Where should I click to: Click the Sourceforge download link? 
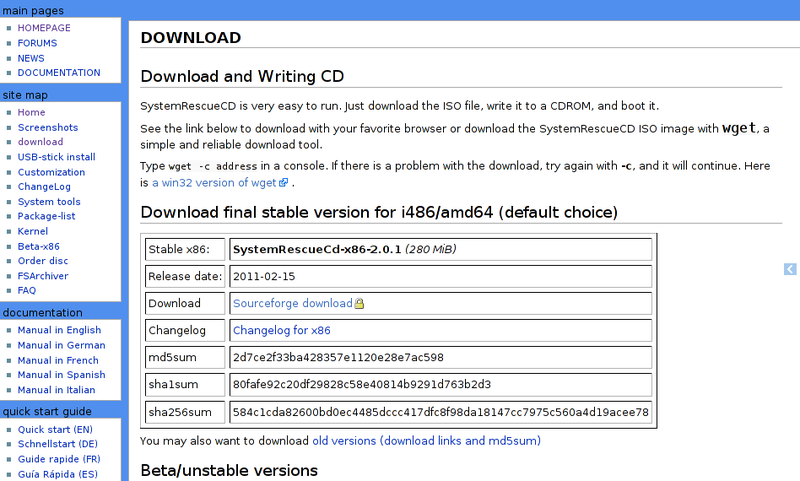point(292,303)
